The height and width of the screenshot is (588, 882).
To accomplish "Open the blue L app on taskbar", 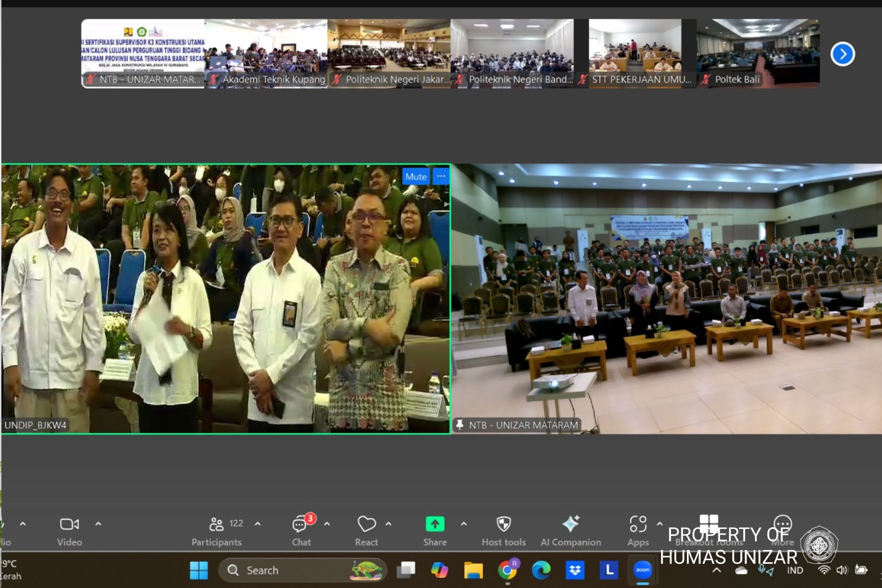I will click(x=609, y=570).
